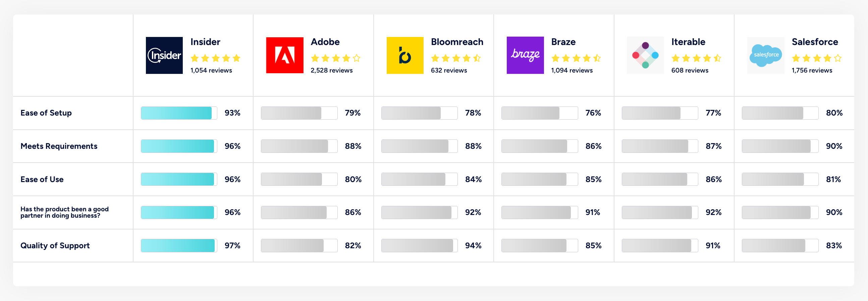Screen dimensions: 868x301
Task: Click the Bloomreach column heading
Action: click(457, 42)
